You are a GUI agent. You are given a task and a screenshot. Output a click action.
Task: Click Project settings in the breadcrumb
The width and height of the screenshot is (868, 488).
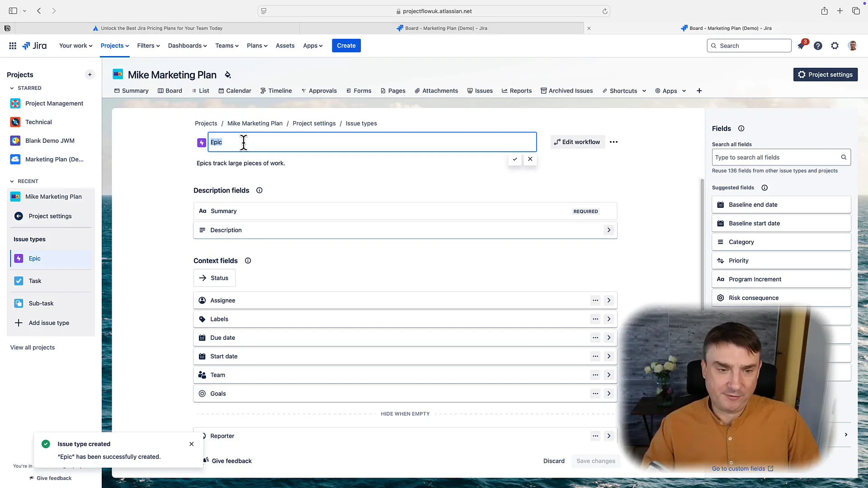point(314,123)
